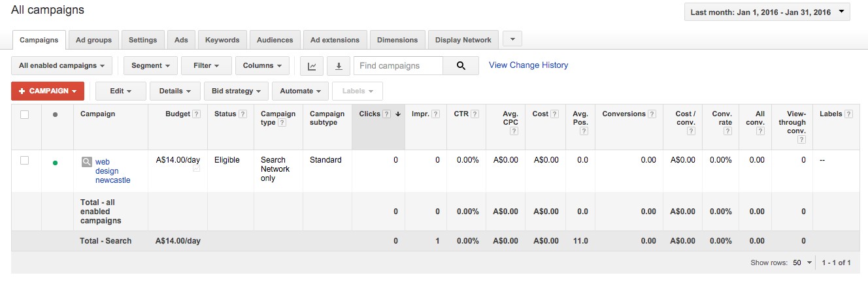Open the date range dropdown
This screenshot has width=868, height=288.
pos(767,12)
